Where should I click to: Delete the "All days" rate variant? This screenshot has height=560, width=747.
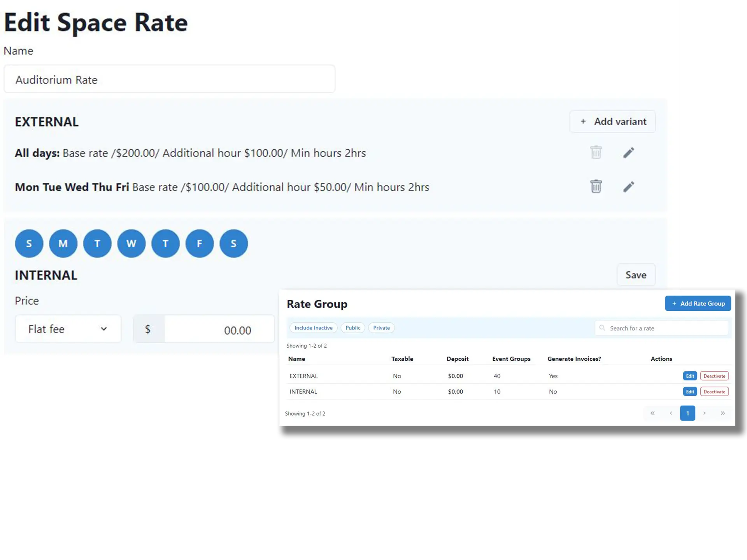pyautogui.click(x=596, y=152)
